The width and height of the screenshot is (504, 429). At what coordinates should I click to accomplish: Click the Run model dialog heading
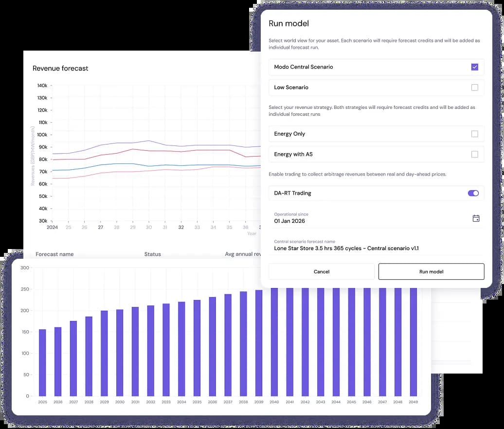288,23
